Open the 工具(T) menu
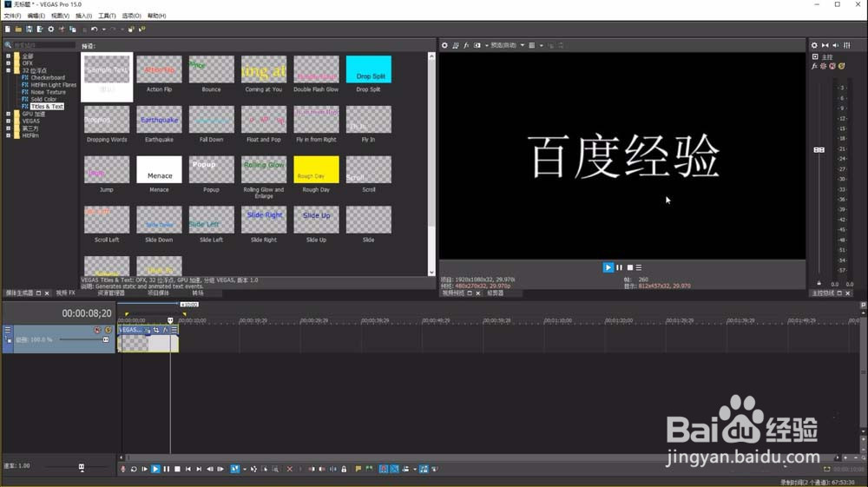Image resolution: width=868 pixels, height=487 pixels. point(107,16)
